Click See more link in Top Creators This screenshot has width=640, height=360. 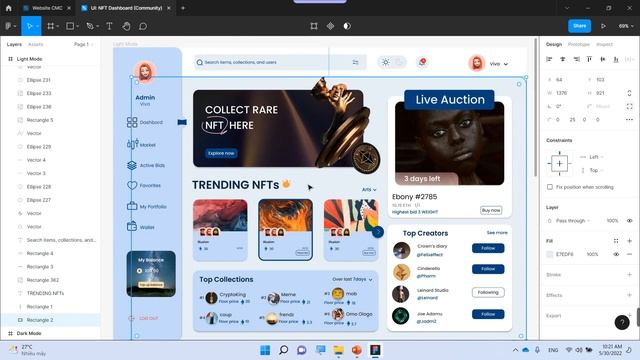coord(497,232)
